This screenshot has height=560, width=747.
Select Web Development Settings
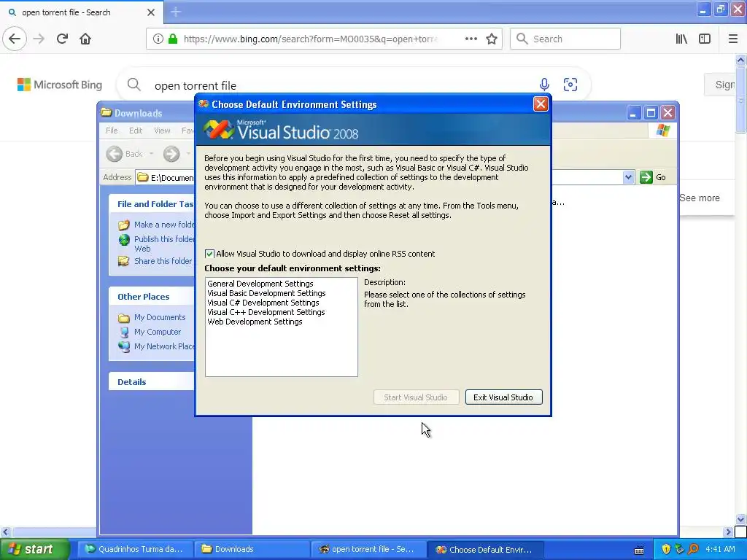click(255, 322)
